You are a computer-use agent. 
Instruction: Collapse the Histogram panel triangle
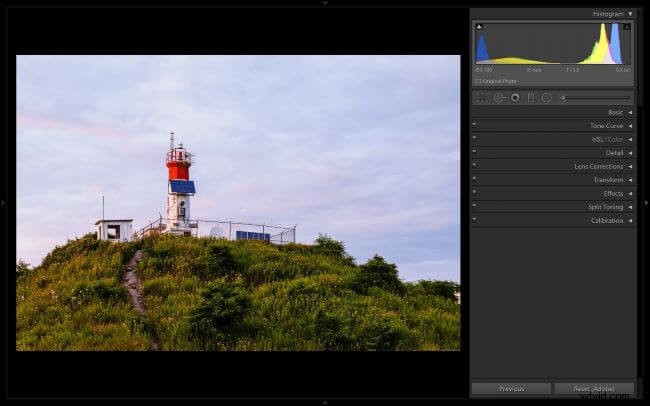click(630, 14)
